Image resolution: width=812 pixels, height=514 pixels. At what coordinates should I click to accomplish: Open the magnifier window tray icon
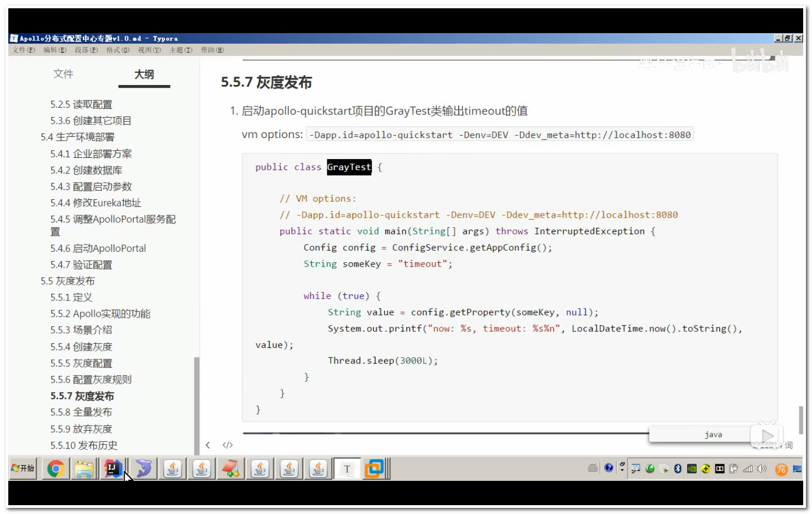point(636,469)
